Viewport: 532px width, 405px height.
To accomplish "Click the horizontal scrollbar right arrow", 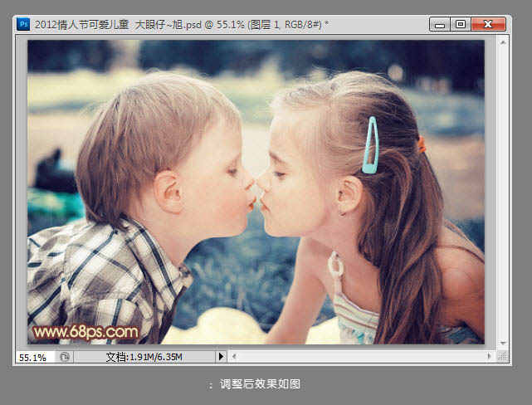I will (490, 357).
